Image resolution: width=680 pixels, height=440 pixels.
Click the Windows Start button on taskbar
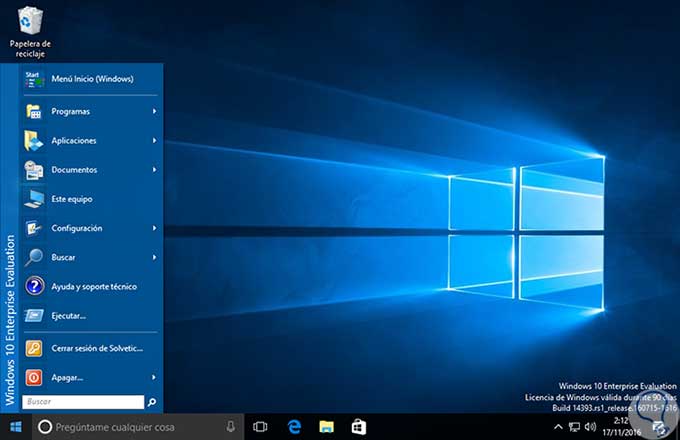click(16, 427)
